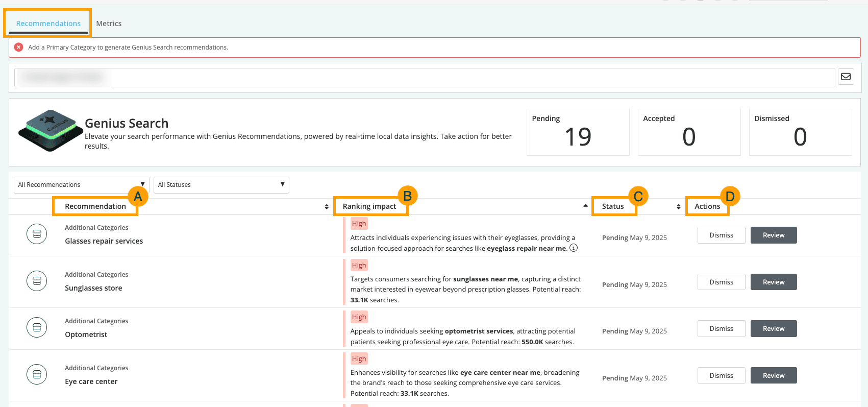Screen dimensions: 868x407
Task: Dismiss the Eye care center recommendation
Action: pos(721,375)
